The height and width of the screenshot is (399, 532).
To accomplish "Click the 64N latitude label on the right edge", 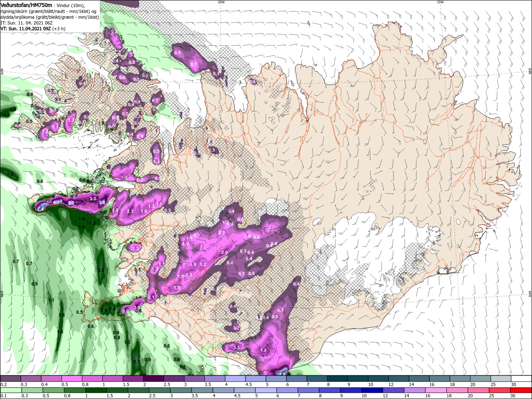I will pyautogui.click(x=530, y=293).
